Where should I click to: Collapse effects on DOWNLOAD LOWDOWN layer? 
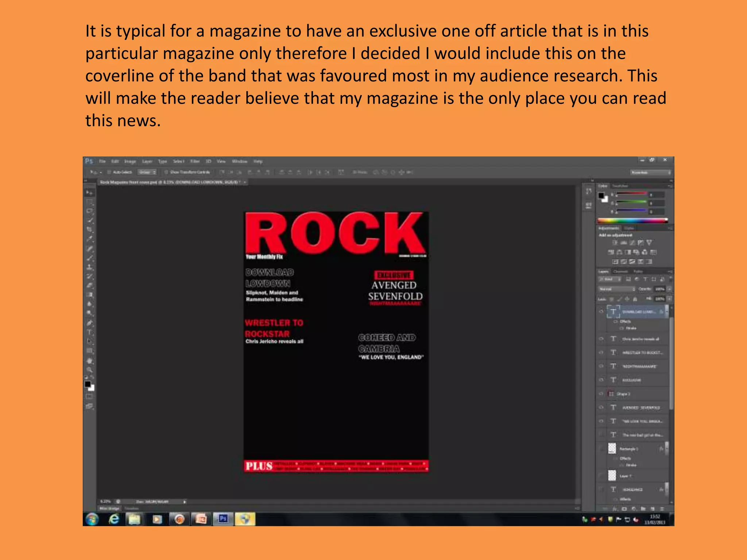[667, 312]
